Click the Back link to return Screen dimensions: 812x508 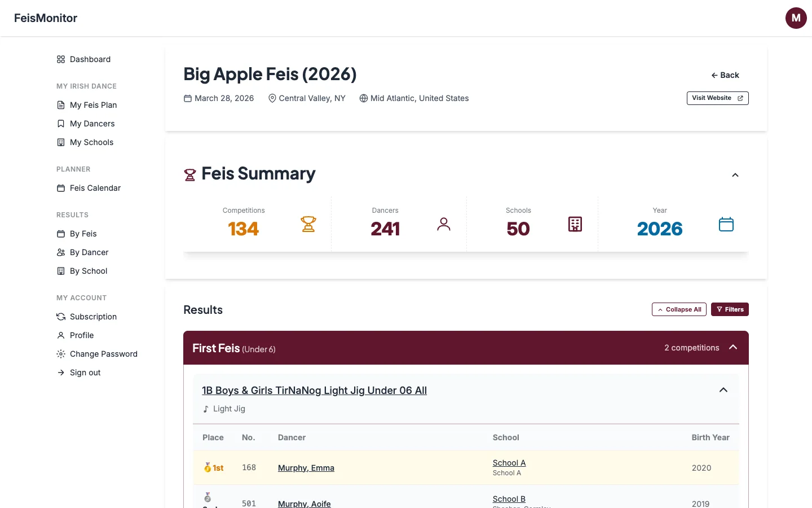coord(725,75)
